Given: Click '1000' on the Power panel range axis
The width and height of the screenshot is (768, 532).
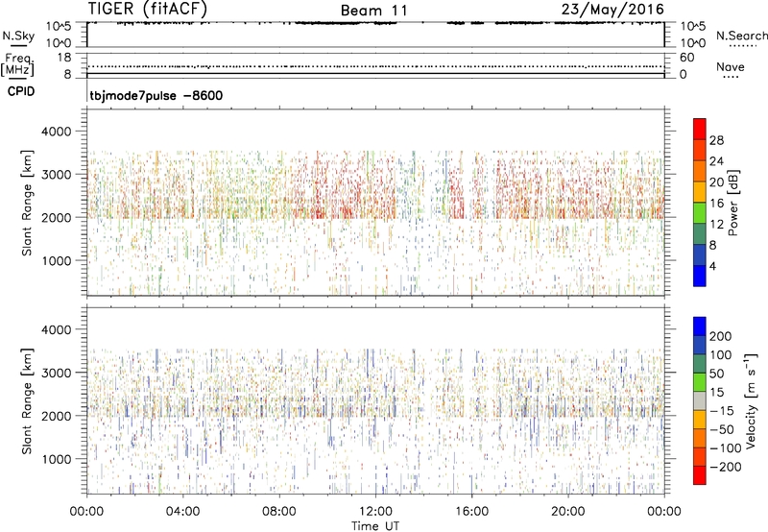Looking at the screenshot, I should pos(57,260).
